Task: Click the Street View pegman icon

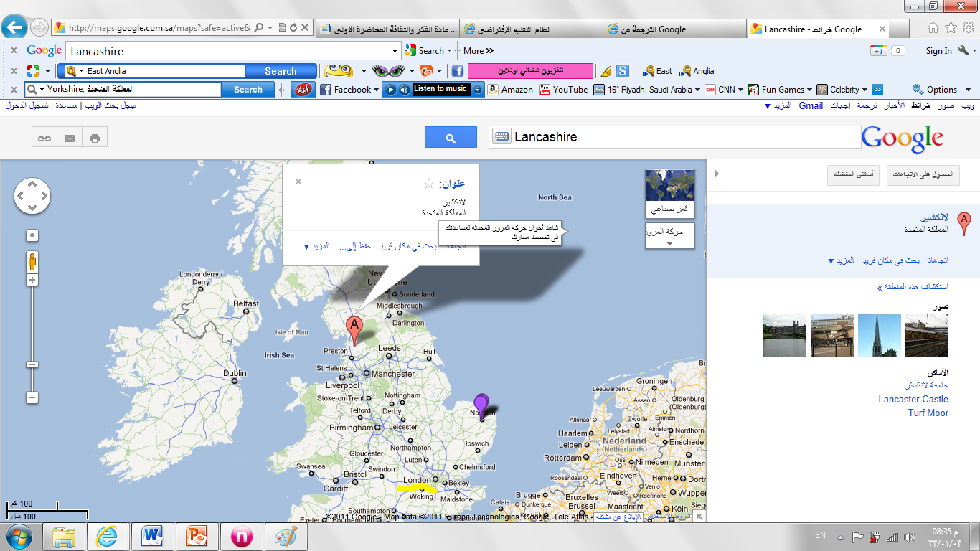Action: [x=32, y=261]
